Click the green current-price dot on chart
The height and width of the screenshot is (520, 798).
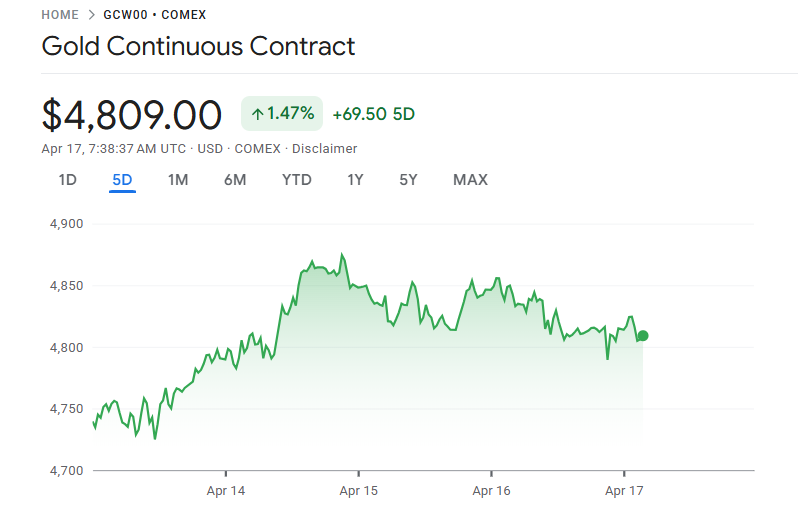[x=642, y=336]
